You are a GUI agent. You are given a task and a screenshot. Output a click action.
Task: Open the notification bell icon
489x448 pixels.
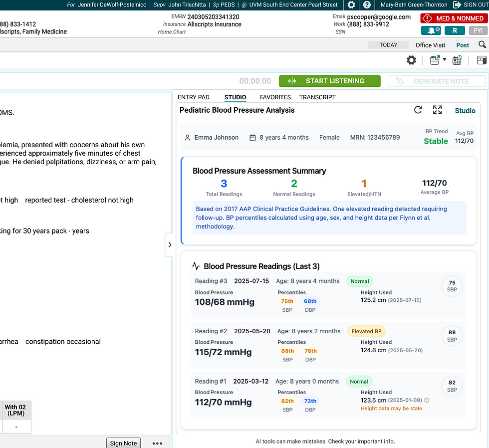coord(431,30)
